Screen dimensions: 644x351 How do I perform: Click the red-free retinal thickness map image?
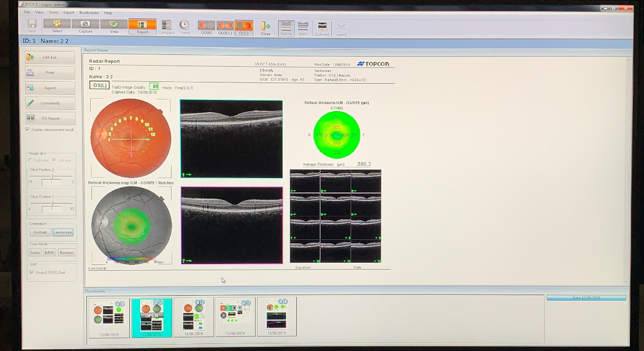pyautogui.click(x=131, y=225)
